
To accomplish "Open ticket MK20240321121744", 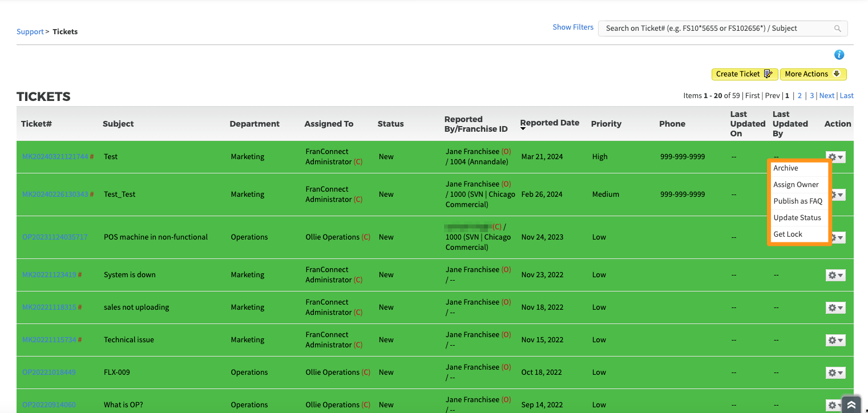I will pos(55,157).
